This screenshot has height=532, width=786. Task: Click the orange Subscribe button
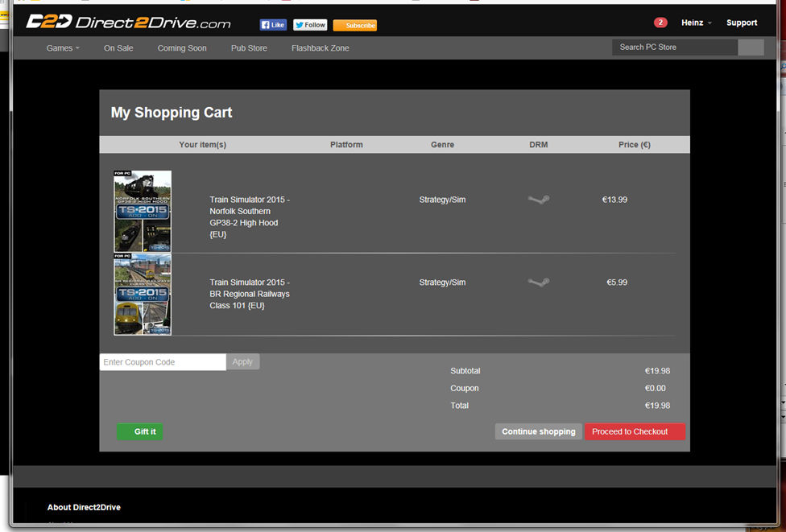point(354,25)
